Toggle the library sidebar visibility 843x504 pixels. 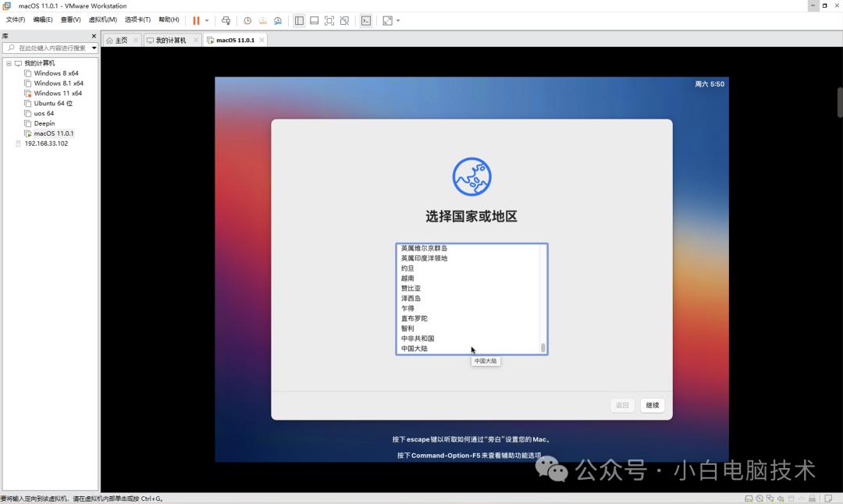coord(299,20)
